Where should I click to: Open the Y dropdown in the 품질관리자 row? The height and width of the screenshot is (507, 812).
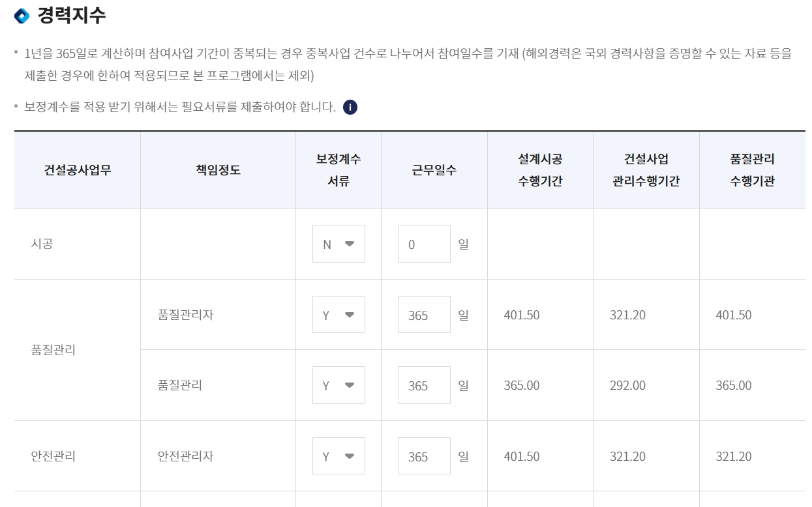(x=338, y=314)
